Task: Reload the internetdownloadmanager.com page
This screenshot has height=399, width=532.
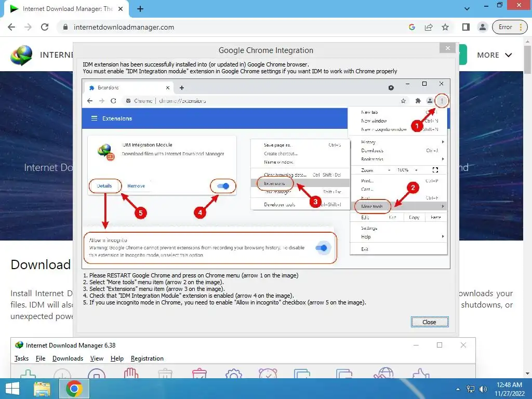Action: 45,27
